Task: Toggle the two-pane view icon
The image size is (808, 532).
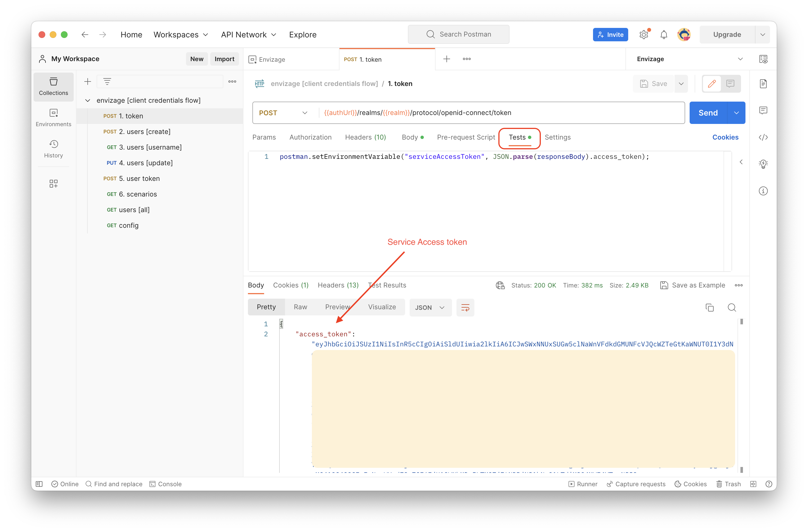Action: [x=753, y=484]
